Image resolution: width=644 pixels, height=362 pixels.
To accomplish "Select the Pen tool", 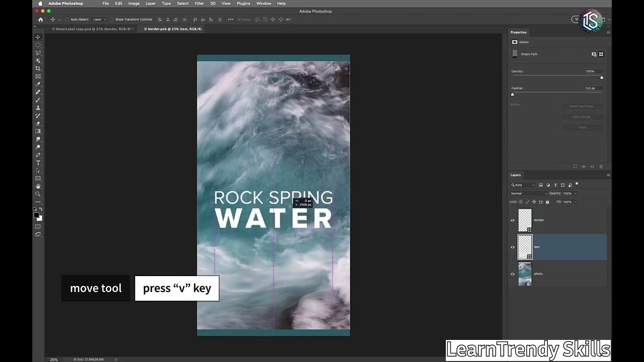I will (x=38, y=155).
